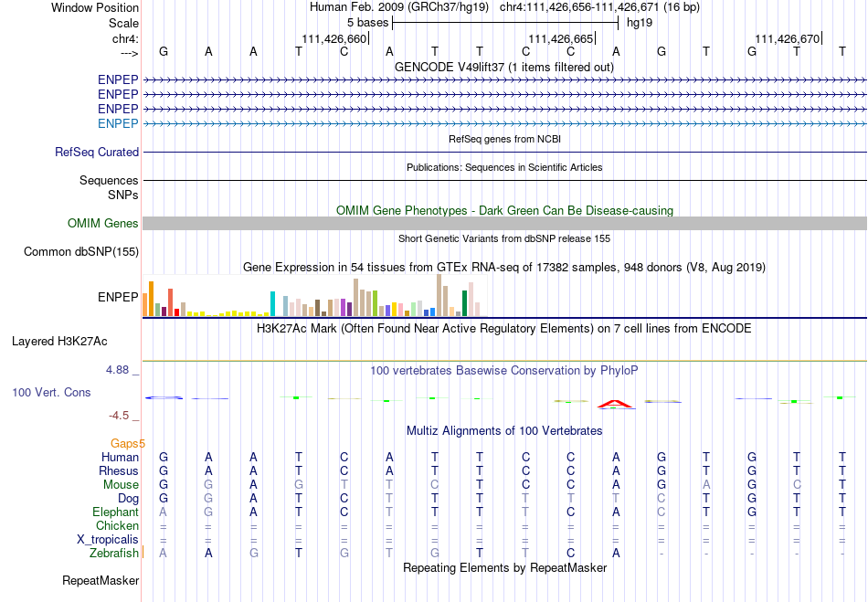The width and height of the screenshot is (868, 602).
Task: Click chr4:111,426,656-111,426,671 (16 bp) coordinates text
Action: coord(599,7)
